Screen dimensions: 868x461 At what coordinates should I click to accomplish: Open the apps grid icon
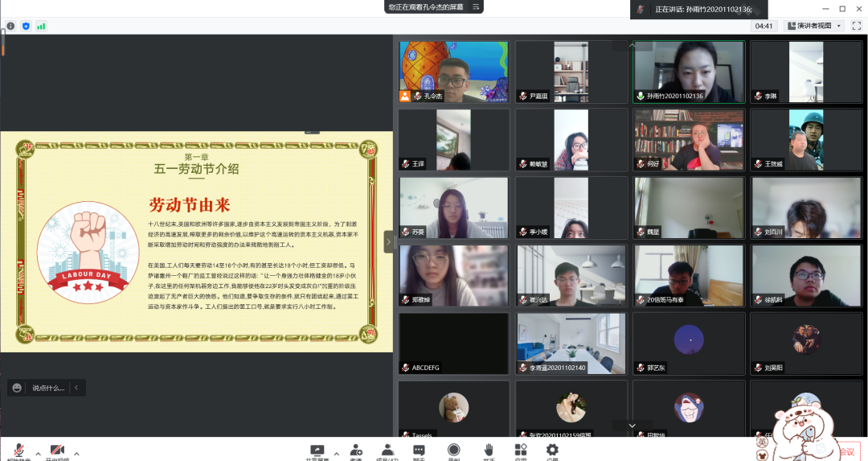pos(521,450)
